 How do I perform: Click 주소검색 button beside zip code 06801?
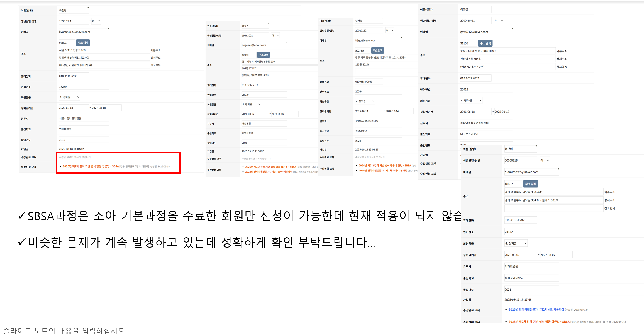83,43
